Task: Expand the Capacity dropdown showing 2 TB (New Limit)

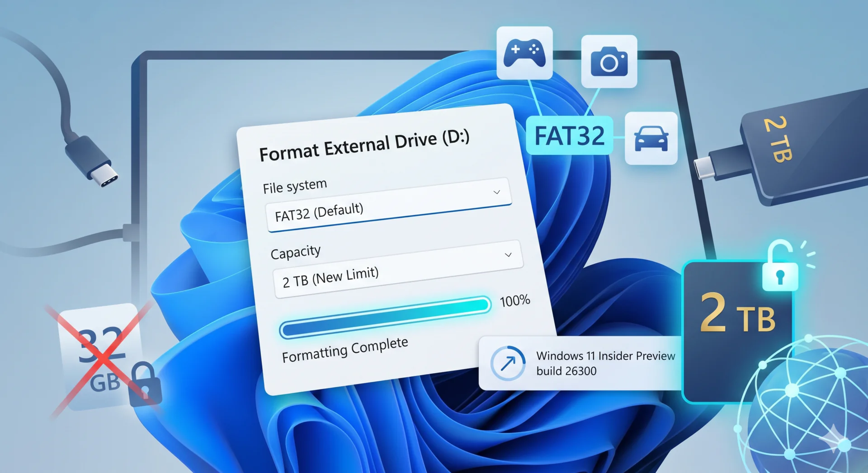Action: (398, 269)
